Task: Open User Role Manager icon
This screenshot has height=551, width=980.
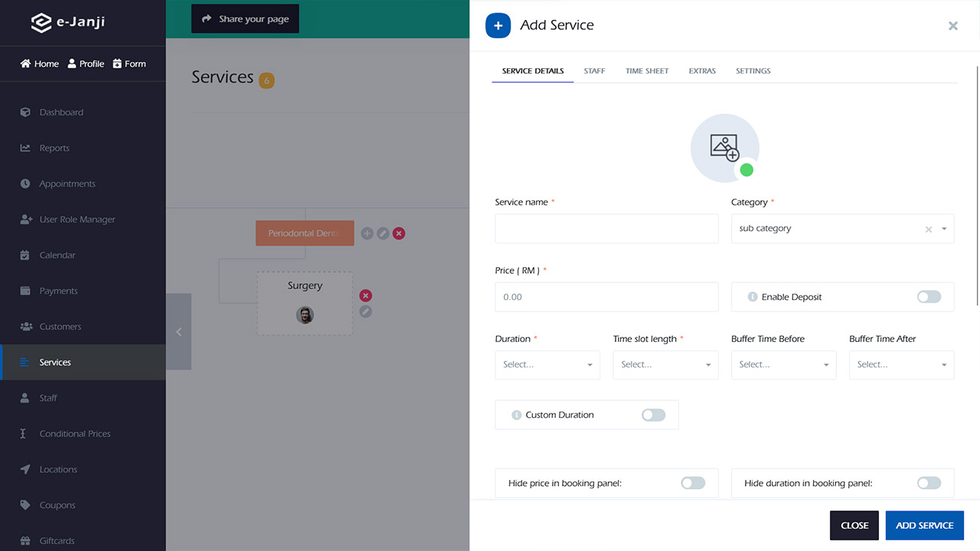Action: coord(25,220)
